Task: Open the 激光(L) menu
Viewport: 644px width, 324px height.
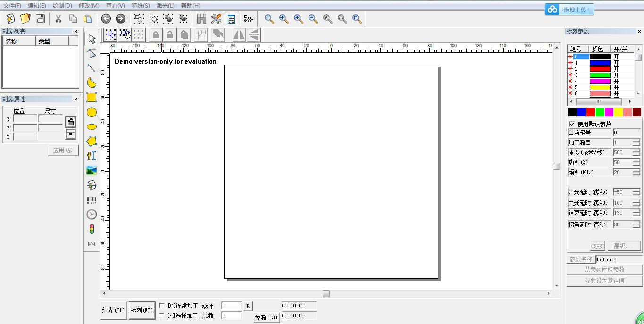Action: pyautogui.click(x=165, y=5)
